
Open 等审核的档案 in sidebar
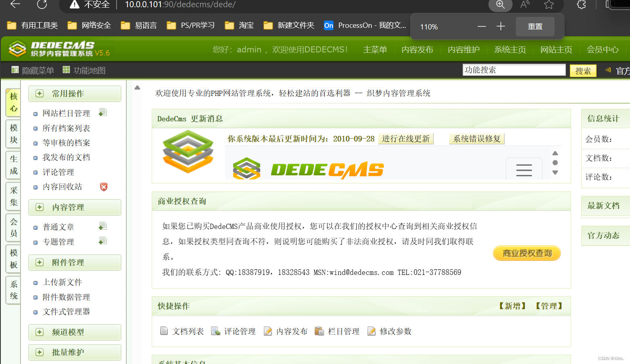[66, 143]
